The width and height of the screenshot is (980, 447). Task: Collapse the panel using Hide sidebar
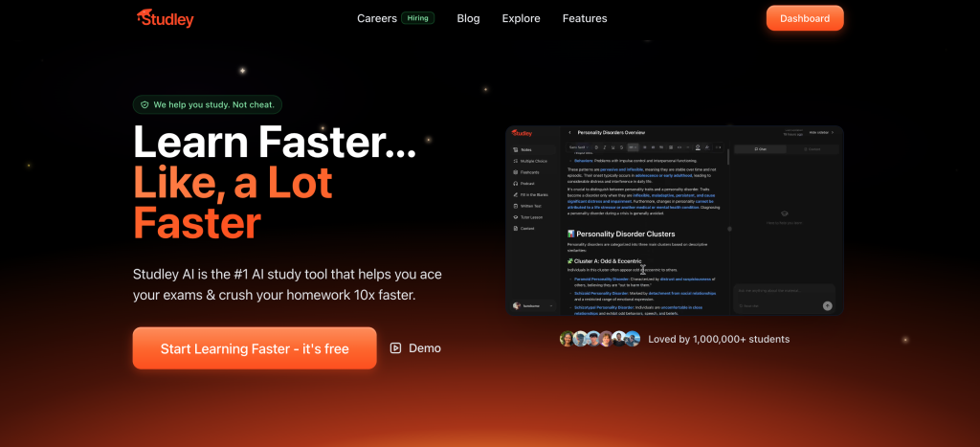(822, 132)
